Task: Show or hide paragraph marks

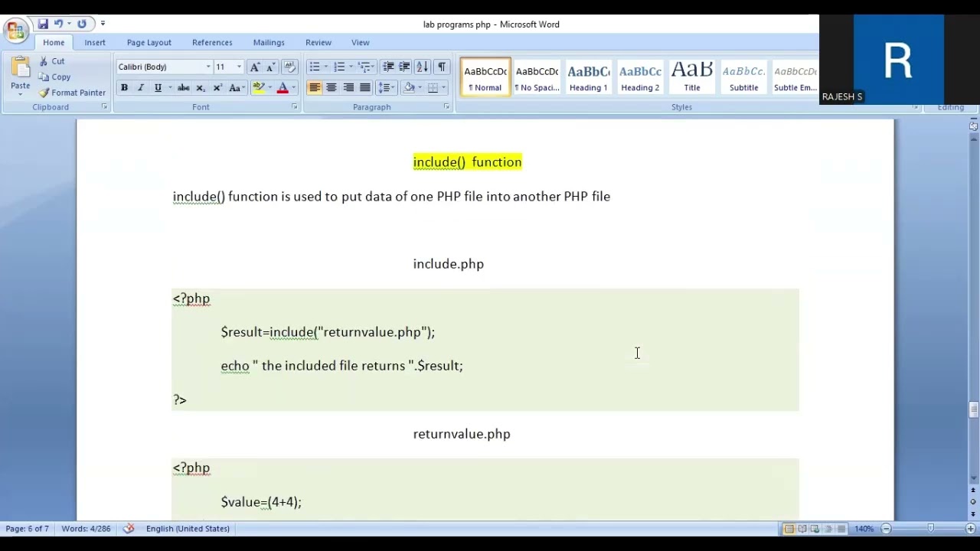Action: pyautogui.click(x=442, y=67)
